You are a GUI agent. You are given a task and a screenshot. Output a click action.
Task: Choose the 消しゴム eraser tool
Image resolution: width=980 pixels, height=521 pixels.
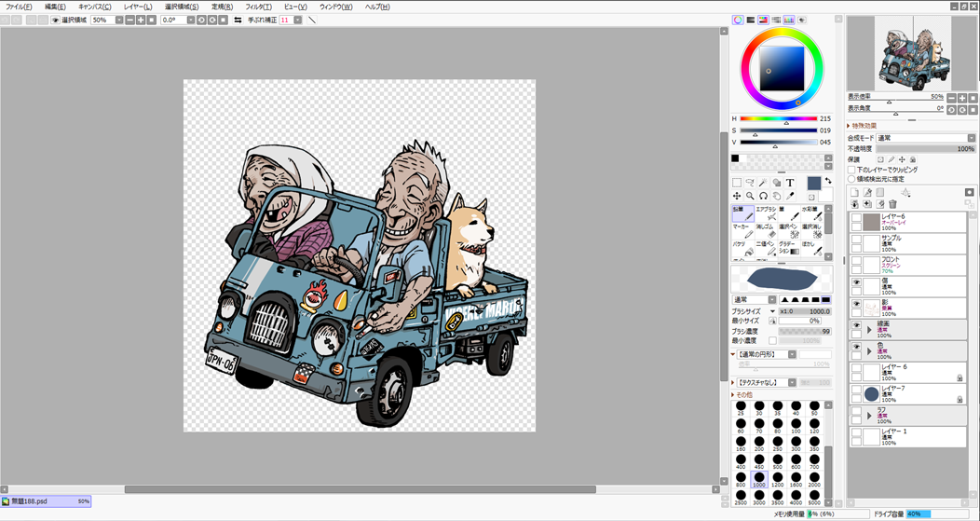tap(765, 230)
